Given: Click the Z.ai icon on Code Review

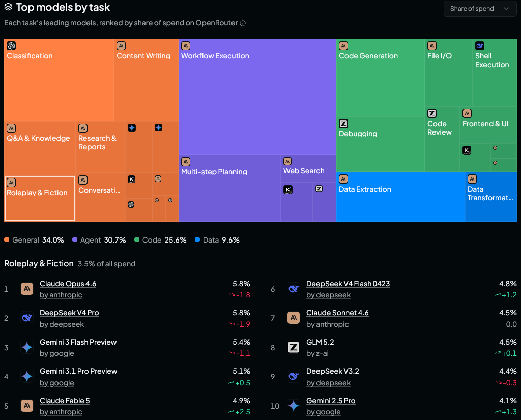Looking at the screenshot, I should [x=431, y=113].
